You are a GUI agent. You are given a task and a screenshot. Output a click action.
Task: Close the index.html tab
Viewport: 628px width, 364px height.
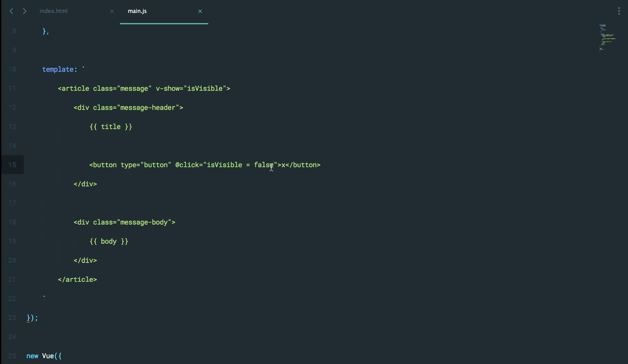coord(112,11)
